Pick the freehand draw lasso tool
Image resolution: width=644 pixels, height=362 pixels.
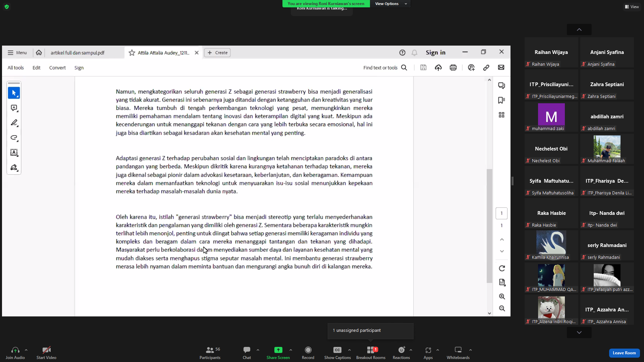(14, 138)
